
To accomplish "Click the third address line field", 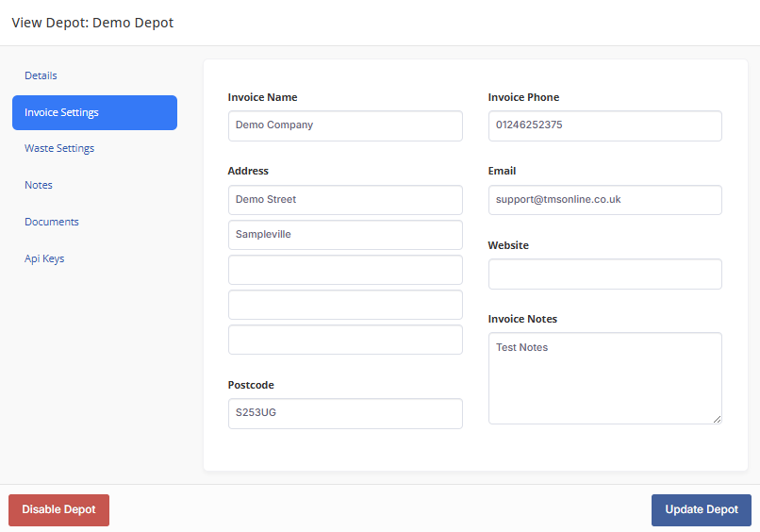I will (x=345, y=270).
